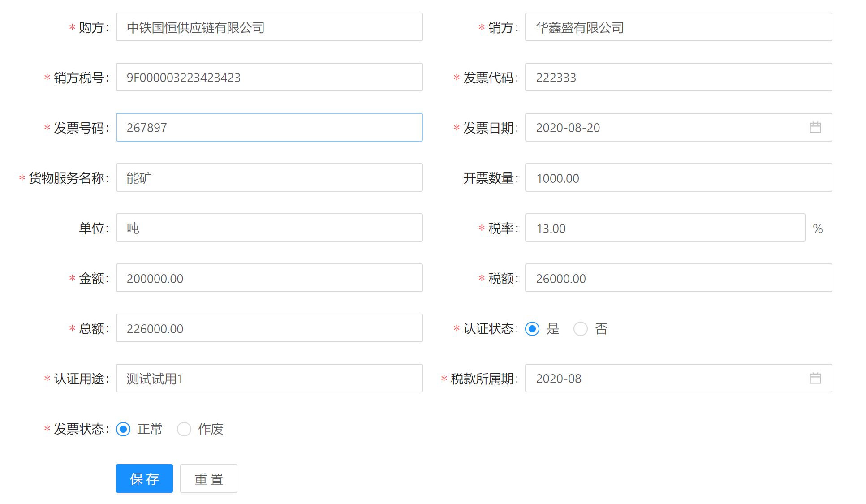Click the 开票数量 input field
The height and width of the screenshot is (504, 866).
[x=678, y=178]
